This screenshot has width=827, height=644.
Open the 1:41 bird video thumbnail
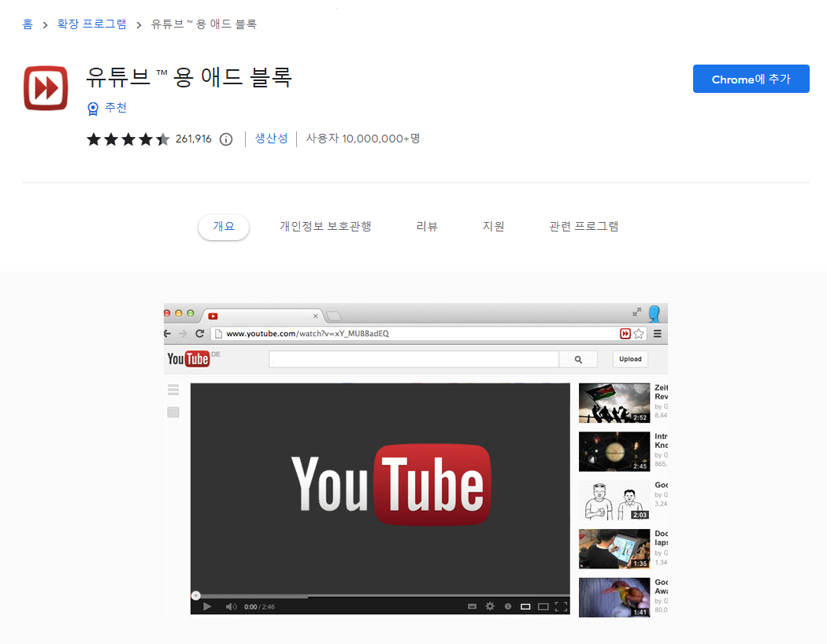click(614, 598)
